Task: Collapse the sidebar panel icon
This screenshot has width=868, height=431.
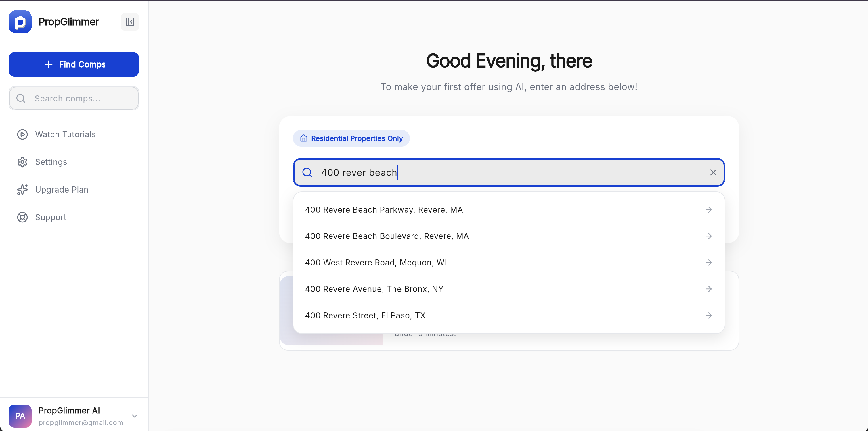Action: pos(130,22)
